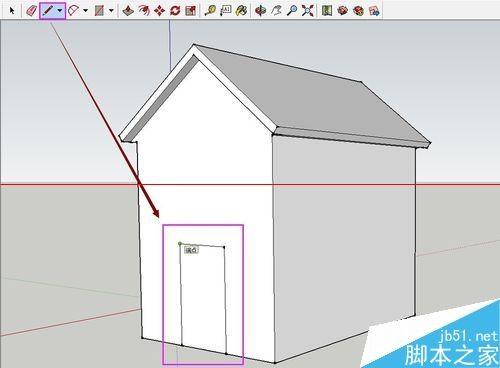The image size is (500, 368).
Task: Select the Text label tool
Action: click(226, 11)
